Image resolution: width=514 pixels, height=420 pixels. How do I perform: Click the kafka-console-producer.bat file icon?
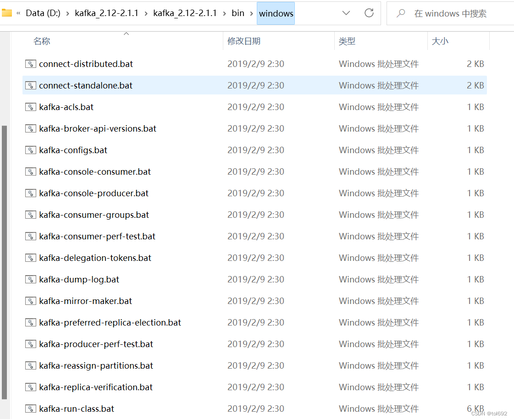(30, 193)
